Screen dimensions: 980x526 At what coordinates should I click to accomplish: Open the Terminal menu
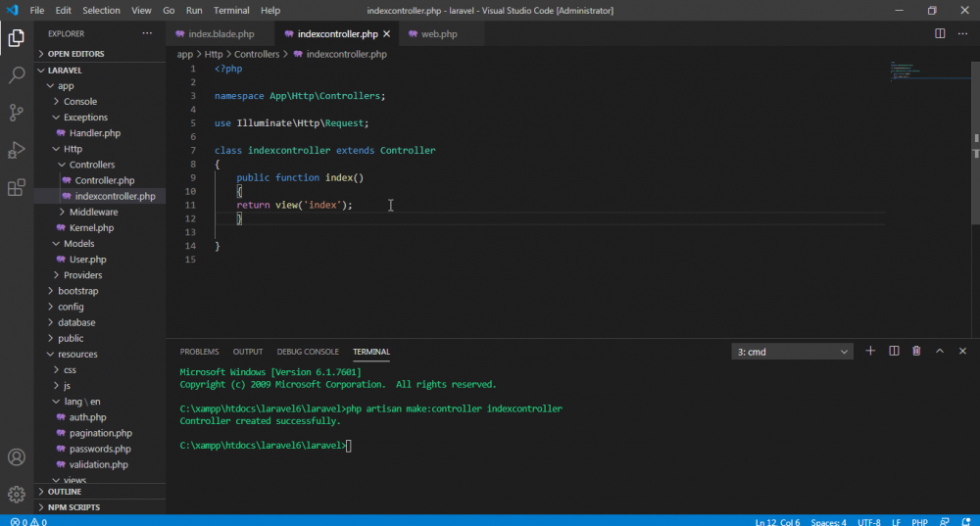click(x=231, y=10)
